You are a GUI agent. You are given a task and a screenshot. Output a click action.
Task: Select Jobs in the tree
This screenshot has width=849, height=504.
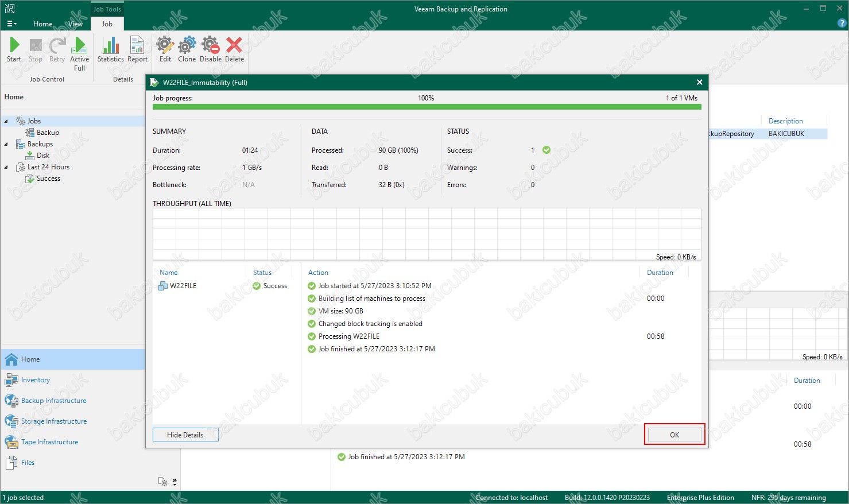pyautogui.click(x=34, y=121)
